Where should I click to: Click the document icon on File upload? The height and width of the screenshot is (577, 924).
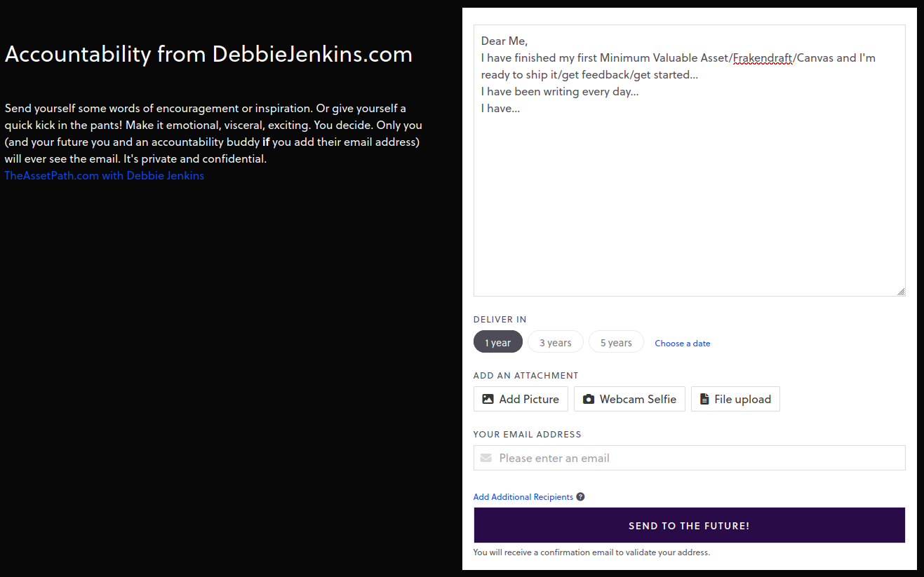[x=704, y=399]
